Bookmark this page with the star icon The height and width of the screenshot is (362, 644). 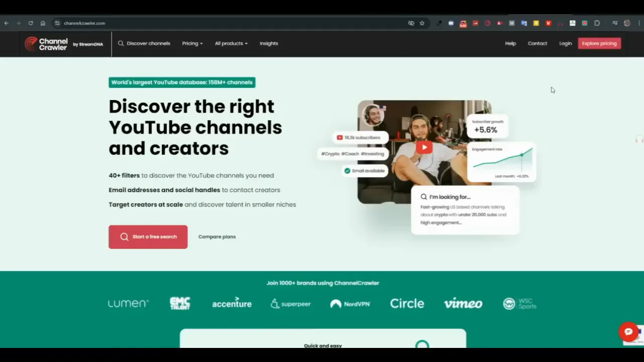click(422, 23)
